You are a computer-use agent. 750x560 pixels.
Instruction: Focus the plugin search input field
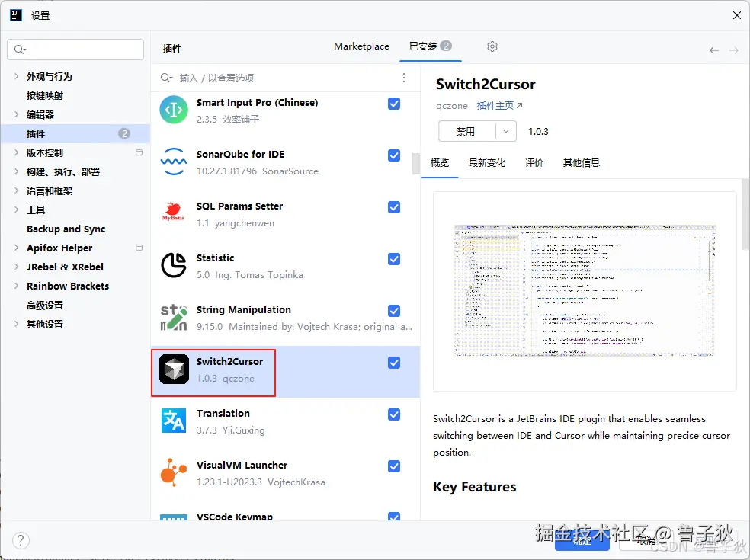[287, 78]
